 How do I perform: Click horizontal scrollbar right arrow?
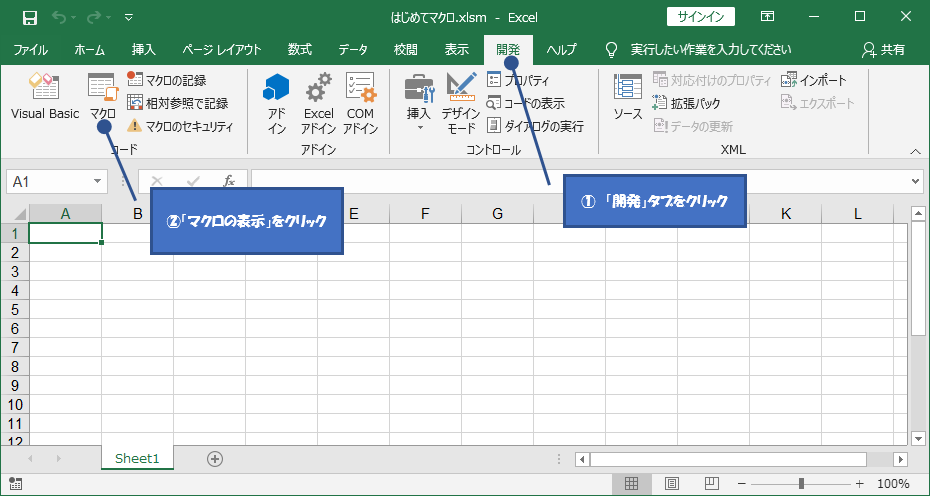(901, 459)
